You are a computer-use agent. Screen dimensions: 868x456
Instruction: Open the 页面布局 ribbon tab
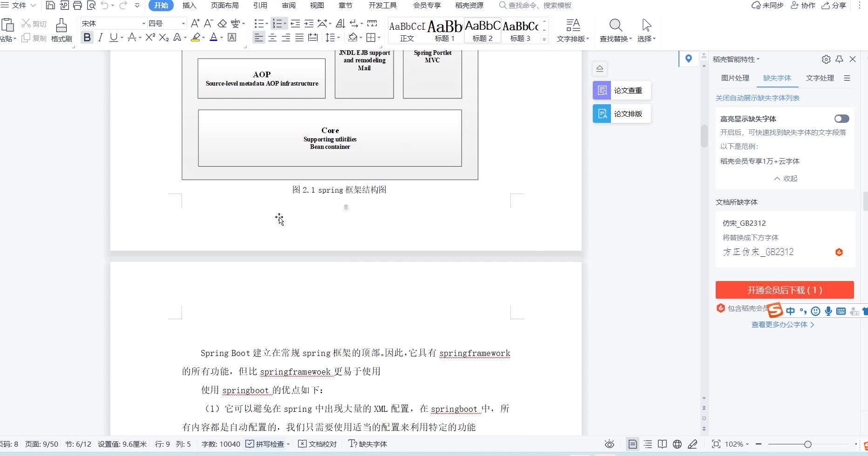[225, 6]
